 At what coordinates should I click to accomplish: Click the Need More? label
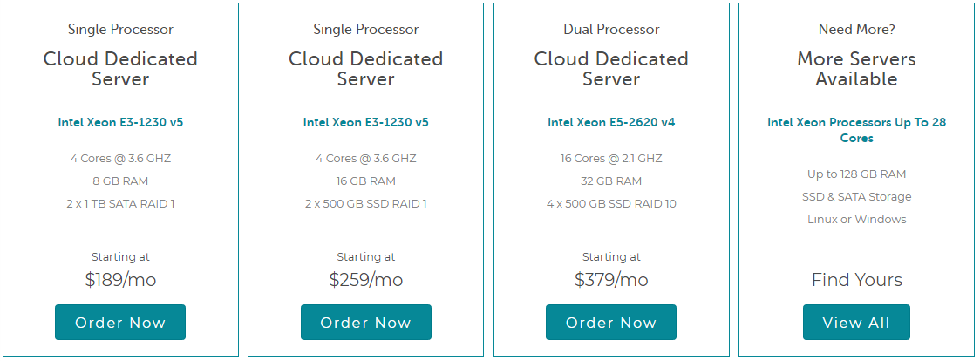coord(856,30)
